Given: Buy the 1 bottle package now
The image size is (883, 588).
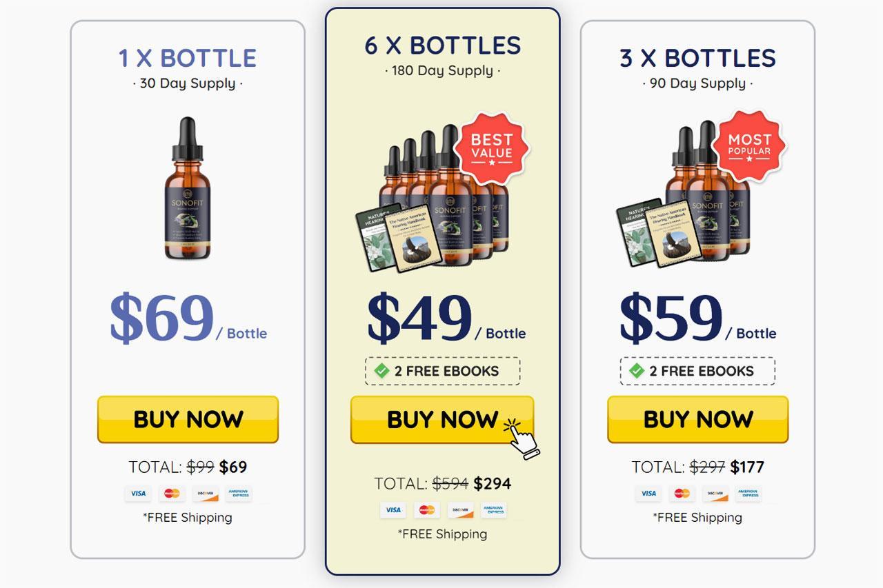Looking at the screenshot, I should point(188,419).
